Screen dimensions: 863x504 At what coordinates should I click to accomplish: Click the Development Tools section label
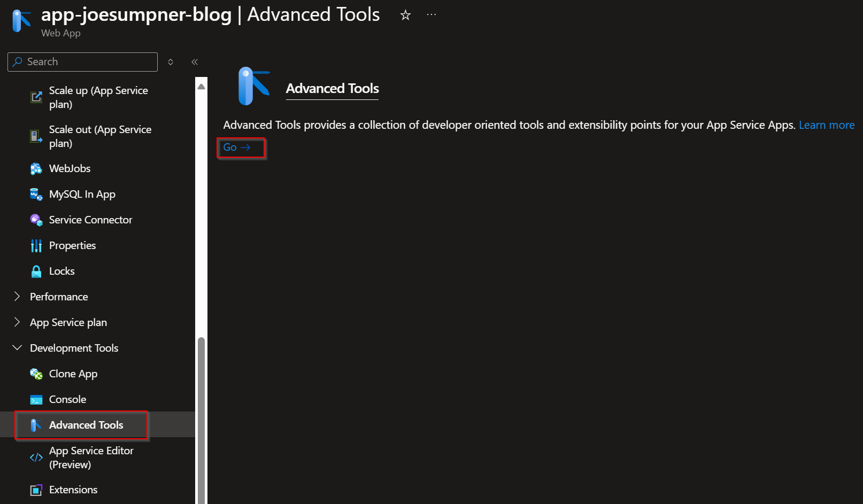tap(74, 348)
